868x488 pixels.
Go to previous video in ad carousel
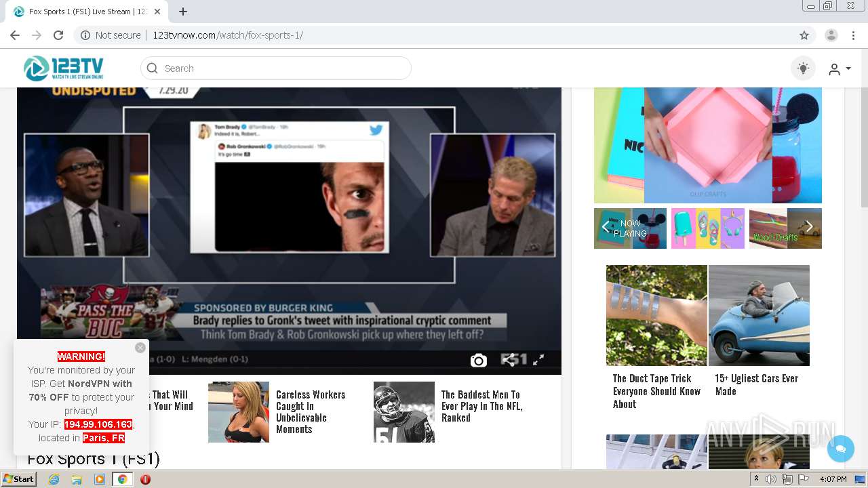click(x=606, y=227)
